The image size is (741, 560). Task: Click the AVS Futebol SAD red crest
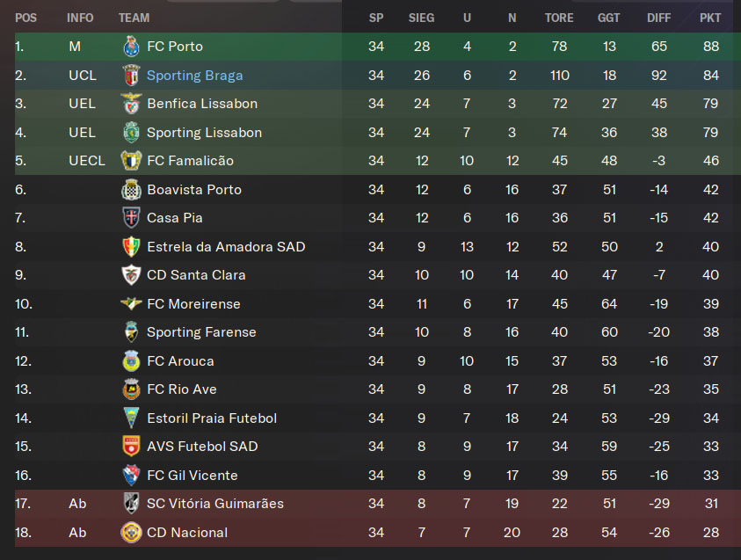pos(131,446)
